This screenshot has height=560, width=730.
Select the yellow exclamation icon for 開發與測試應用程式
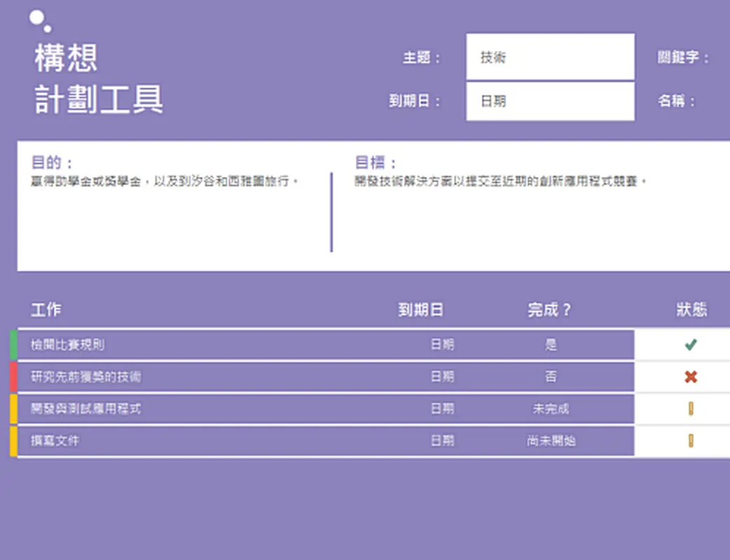pos(691,409)
